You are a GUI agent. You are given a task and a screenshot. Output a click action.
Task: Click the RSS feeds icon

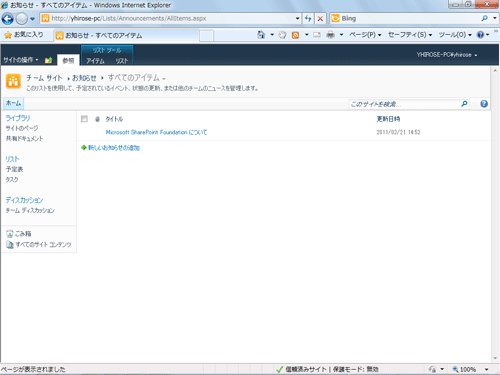coord(295,35)
